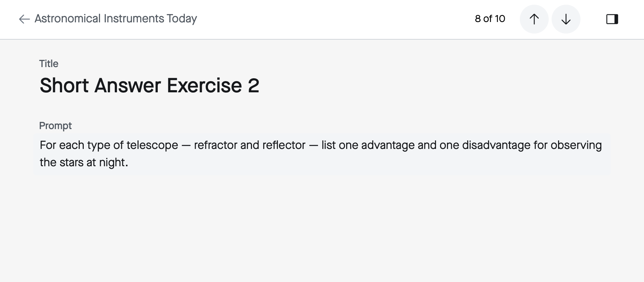
Task: Click the word Exercise in title
Action: [204, 85]
